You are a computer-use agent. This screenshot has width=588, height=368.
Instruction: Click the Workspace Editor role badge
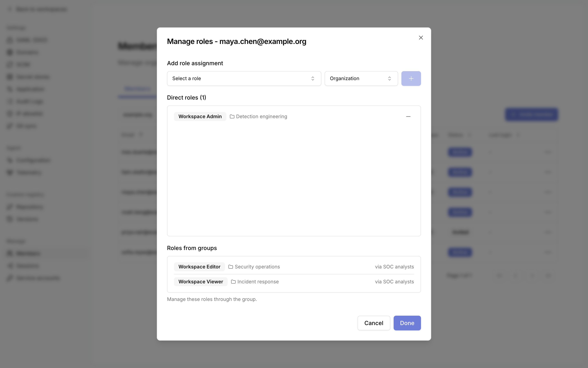tap(199, 267)
